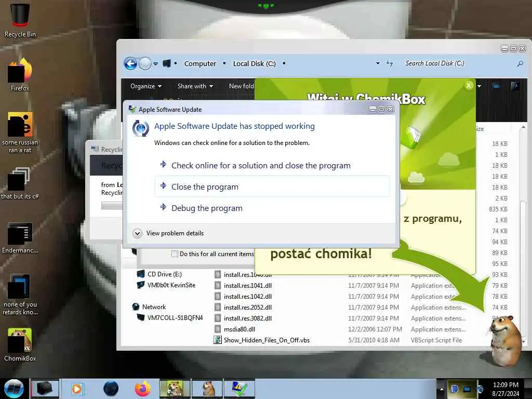
Task: Switch to the Apple Software Update taskbar button
Action: (240, 389)
